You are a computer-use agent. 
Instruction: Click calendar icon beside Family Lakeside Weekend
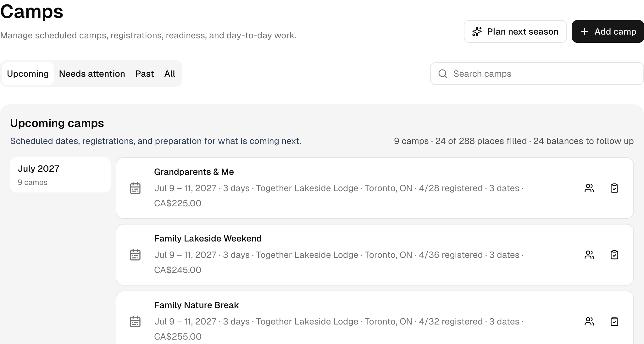[x=135, y=255]
